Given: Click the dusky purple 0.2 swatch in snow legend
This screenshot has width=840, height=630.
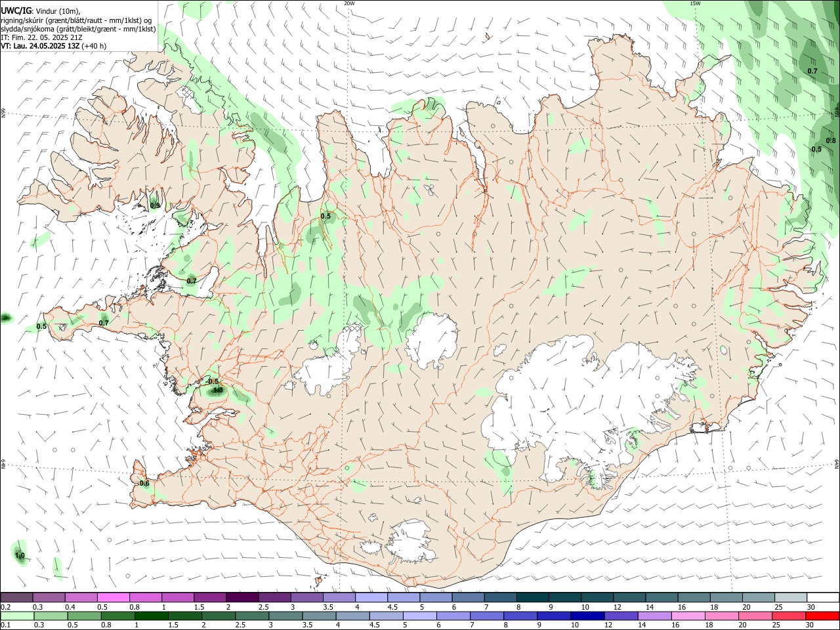Looking at the screenshot, I should pos(16,597).
